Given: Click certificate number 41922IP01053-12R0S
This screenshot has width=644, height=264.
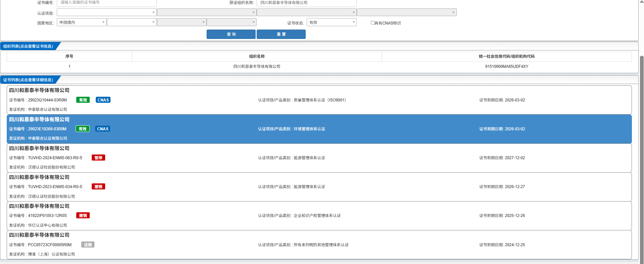Looking at the screenshot, I should click(x=47, y=216).
